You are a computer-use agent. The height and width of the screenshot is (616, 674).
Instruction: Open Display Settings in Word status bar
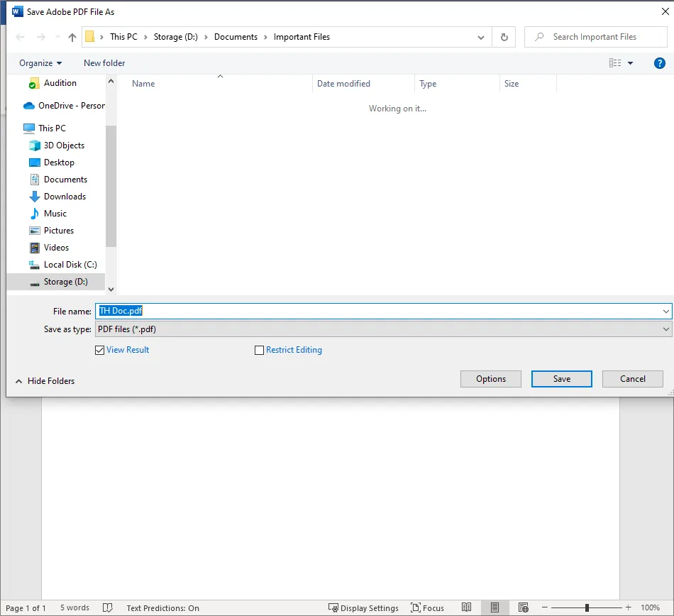coord(364,608)
